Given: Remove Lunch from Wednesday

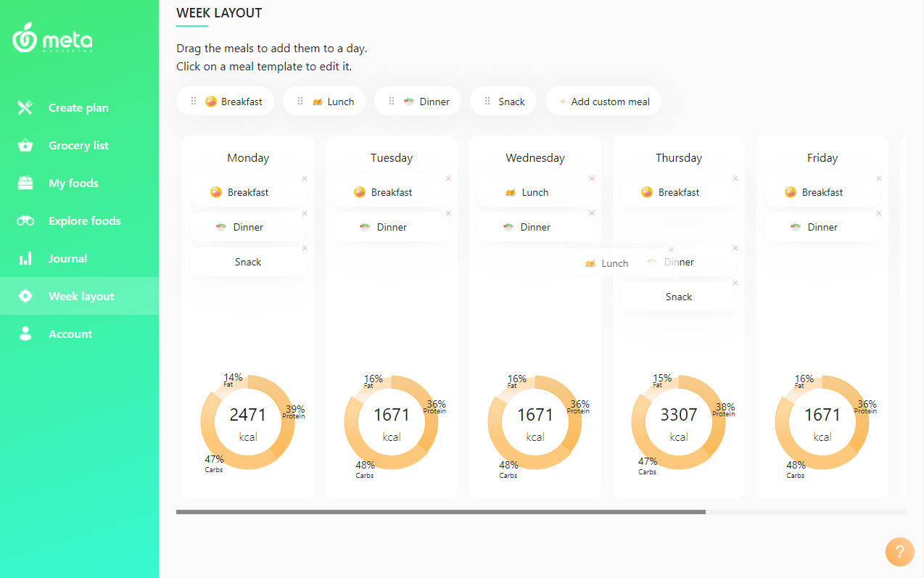Looking at the screenshot, I should pos(592,178).
